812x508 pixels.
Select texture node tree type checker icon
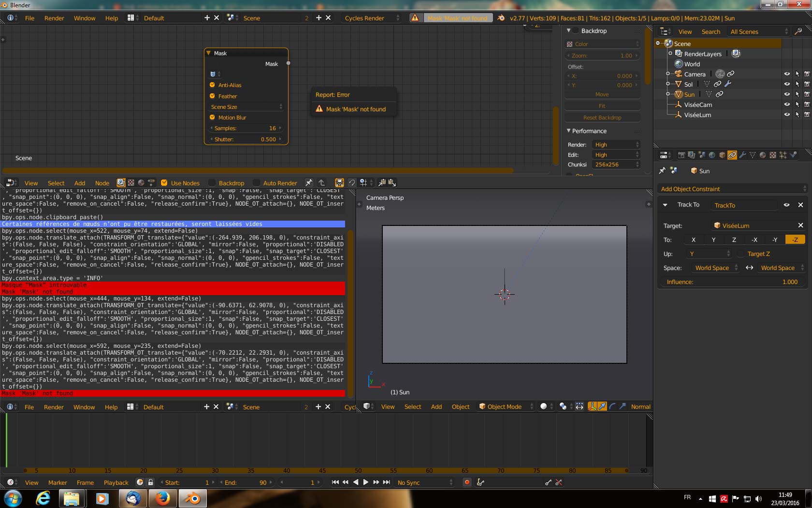point(131,183)
